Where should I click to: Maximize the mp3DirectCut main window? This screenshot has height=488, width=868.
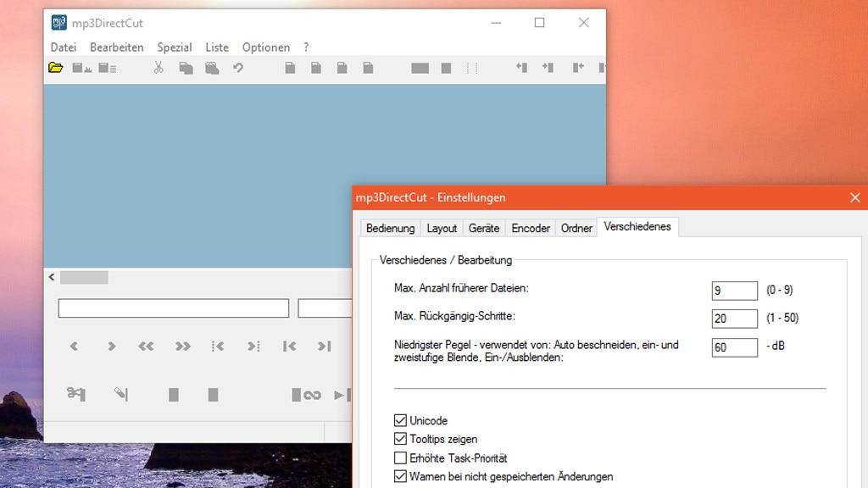coord(539,23)
